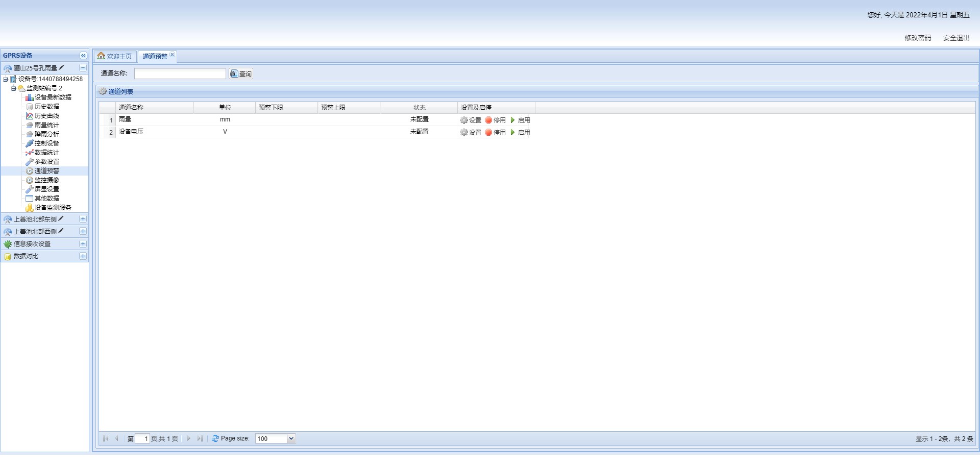The height and width of the screenshot is (467, 980).
Task: Click the edit pencil next to 上善池北部东侧
Action: point(61,218)
